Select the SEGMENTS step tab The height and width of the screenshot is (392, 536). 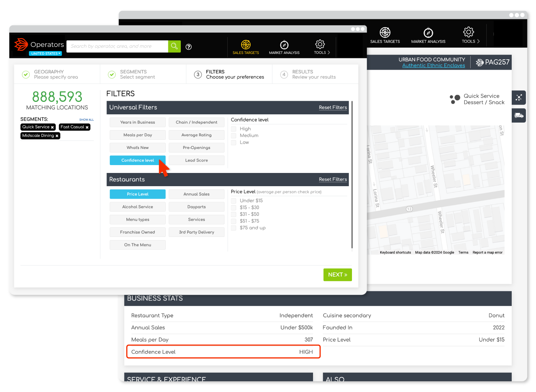click(134, 74)
